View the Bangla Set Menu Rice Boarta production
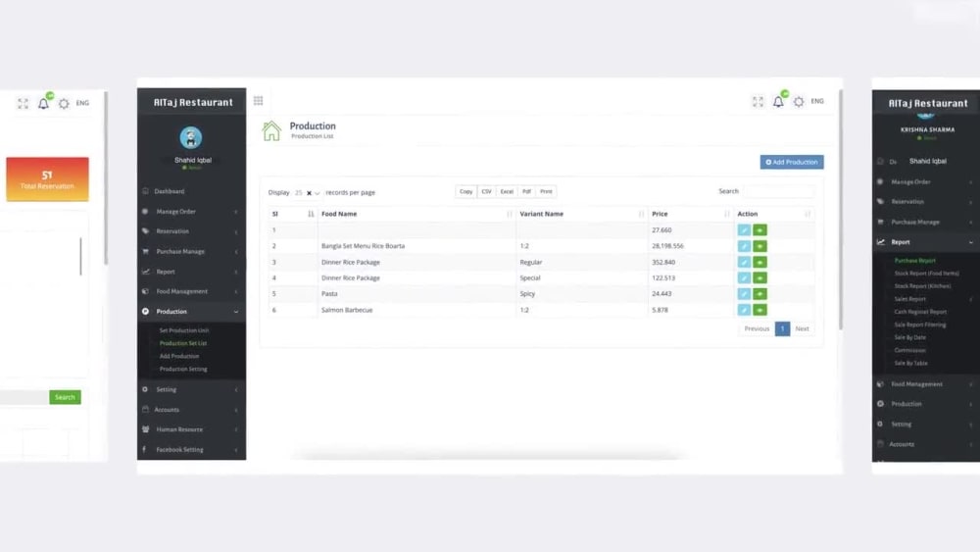Screen dimensions: 980x552 pyautogui.click(x=760, y=246)
